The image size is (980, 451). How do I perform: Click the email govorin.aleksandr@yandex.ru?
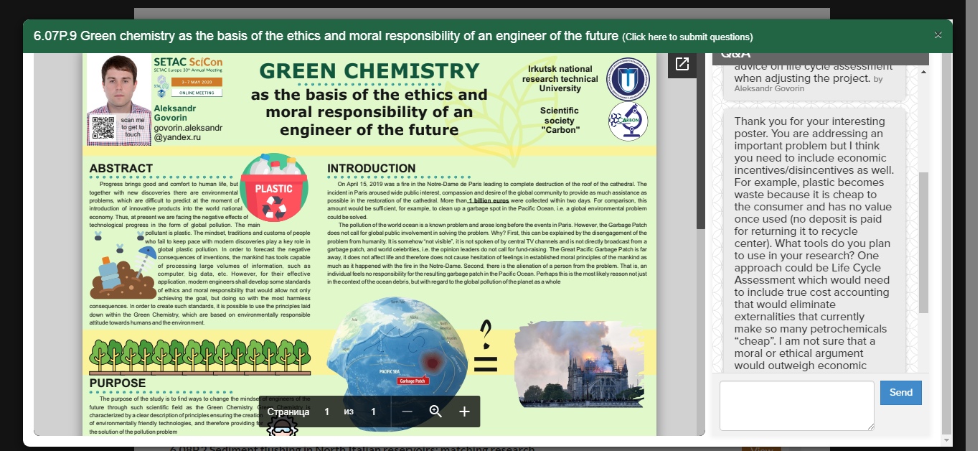(188, 132)
